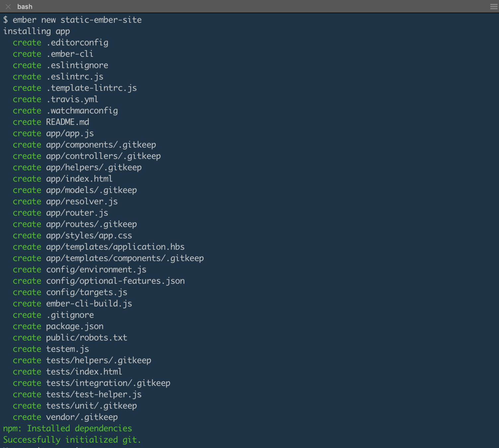The height and width of the screenshot is (448, 499).
Task: Click the 'tests/unit/.gitkeep' path
Action: (x=92, y=406)
